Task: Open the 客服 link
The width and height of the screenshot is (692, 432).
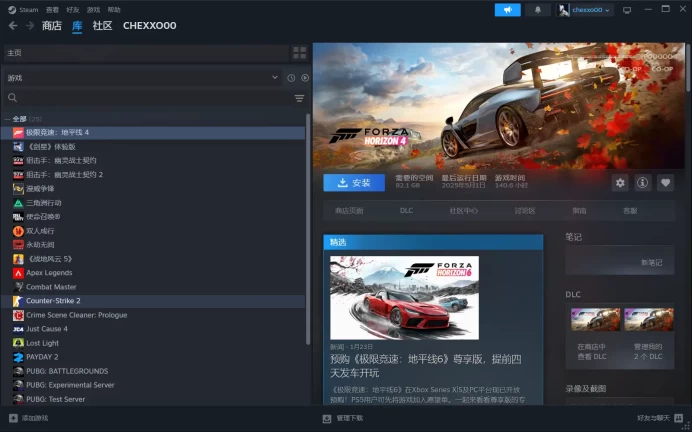Action: (630, 211)
